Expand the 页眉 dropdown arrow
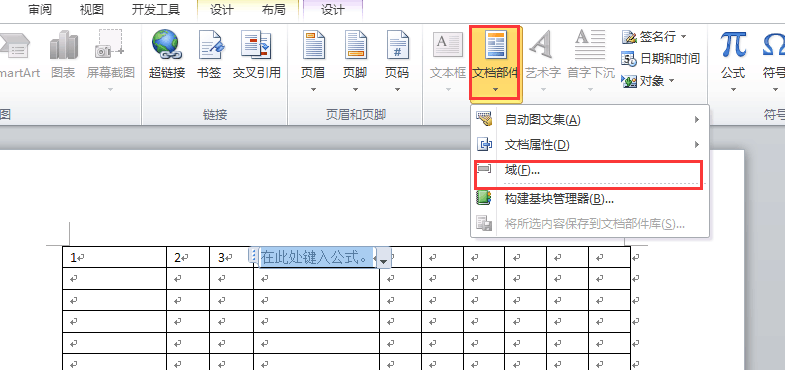Viewport: 785px width, 370px height. point(313,90)
